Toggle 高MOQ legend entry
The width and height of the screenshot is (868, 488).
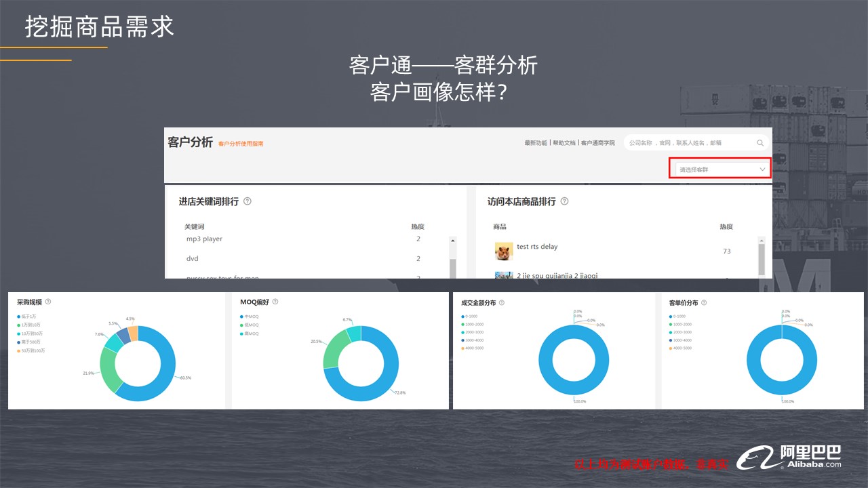(x=250, y=333)
